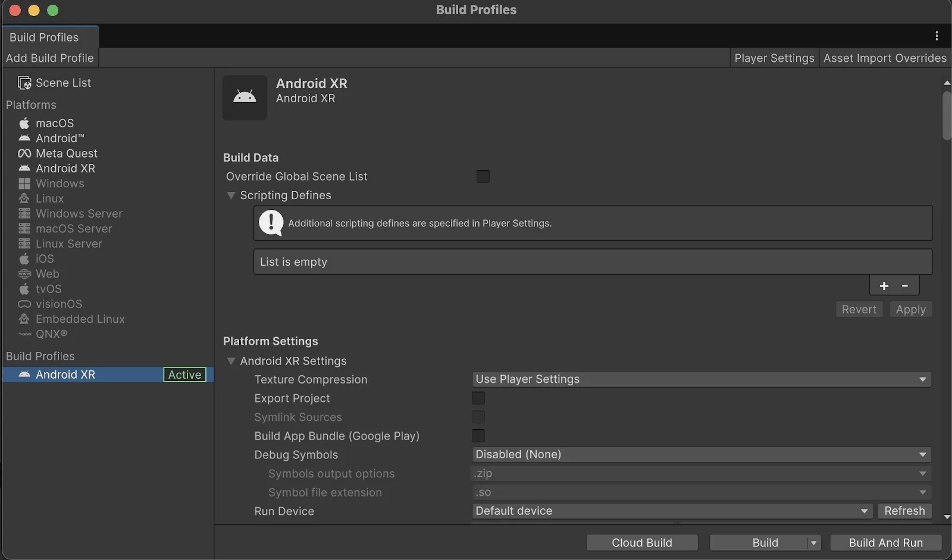Enable Override Global Scene List checkbox

pyautogui.click(x=483, y=177)
